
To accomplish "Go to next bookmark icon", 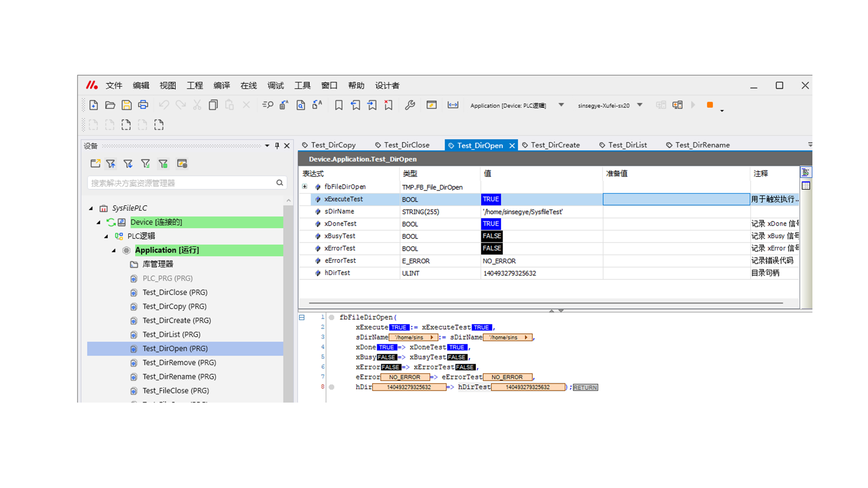I will (372, 105).
